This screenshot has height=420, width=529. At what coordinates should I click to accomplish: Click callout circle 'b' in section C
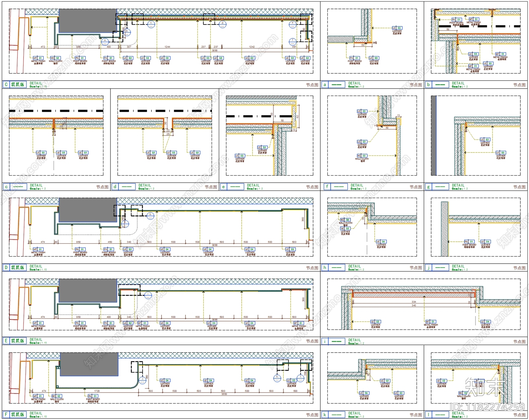127,32
